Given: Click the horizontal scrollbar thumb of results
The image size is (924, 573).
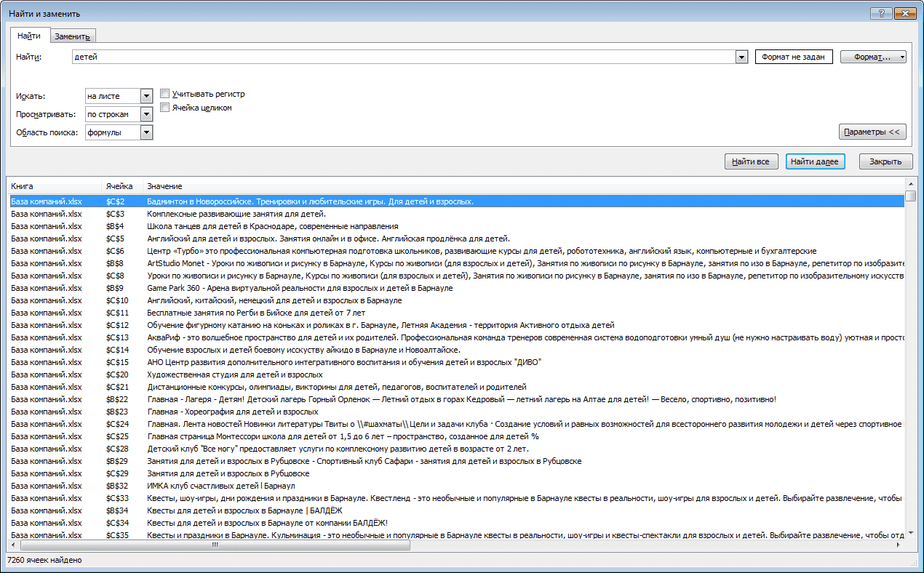Looking at the screenshot, I should coord(215,545).
